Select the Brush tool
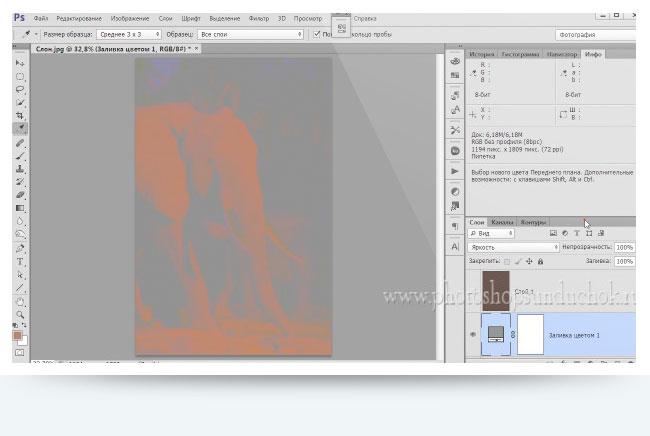 point(20,156)
